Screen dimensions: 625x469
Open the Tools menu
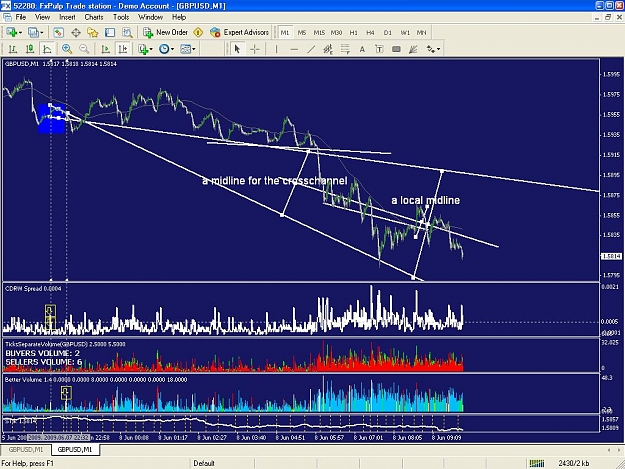(x=121, y=17)
